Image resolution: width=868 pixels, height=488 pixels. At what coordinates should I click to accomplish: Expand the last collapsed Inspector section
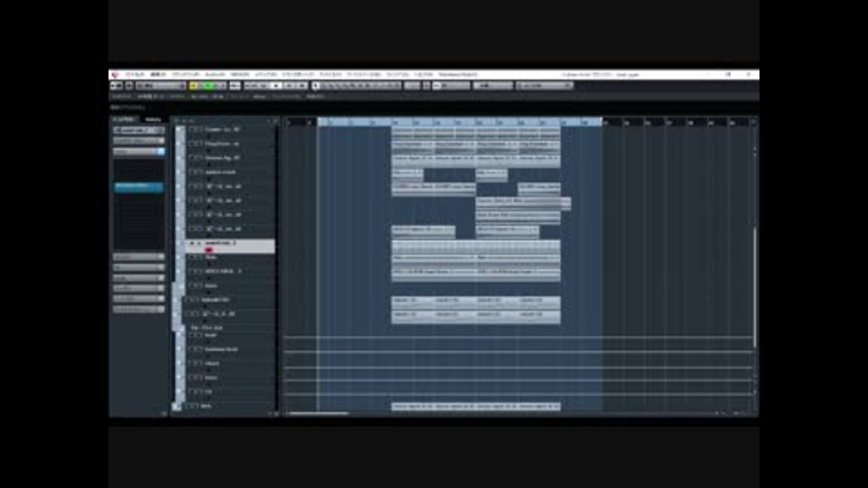pos(138,309)
